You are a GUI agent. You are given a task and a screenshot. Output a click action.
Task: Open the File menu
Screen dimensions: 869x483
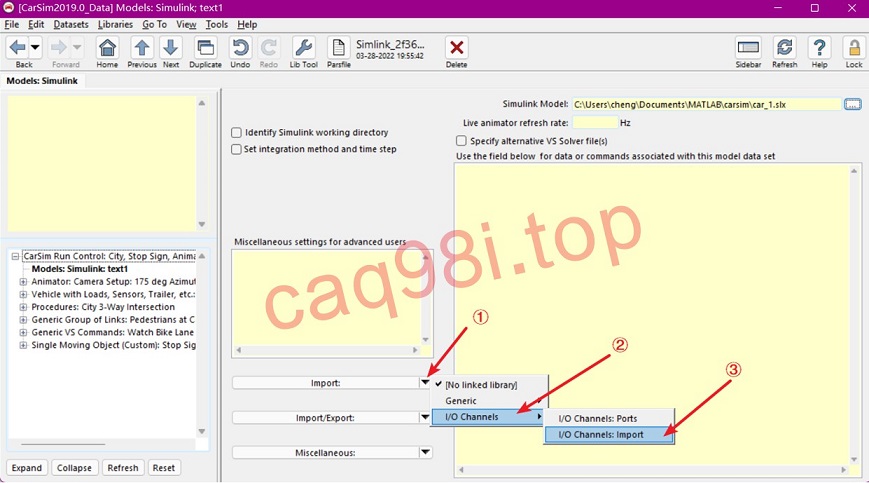12,24
